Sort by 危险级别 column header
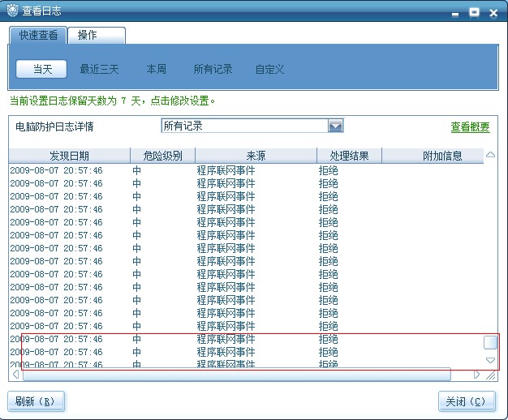Viewport: 508px width, 420px height. [162, 156]
